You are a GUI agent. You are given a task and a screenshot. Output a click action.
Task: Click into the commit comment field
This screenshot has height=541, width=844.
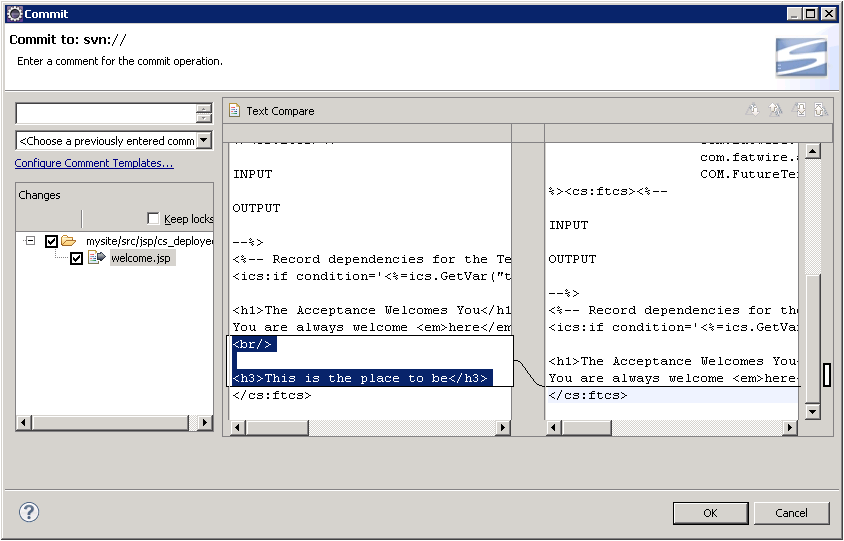point(107,114)
